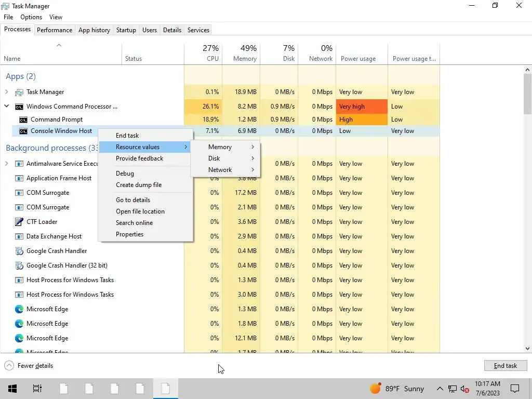Sort by the Disk column header

279,54
